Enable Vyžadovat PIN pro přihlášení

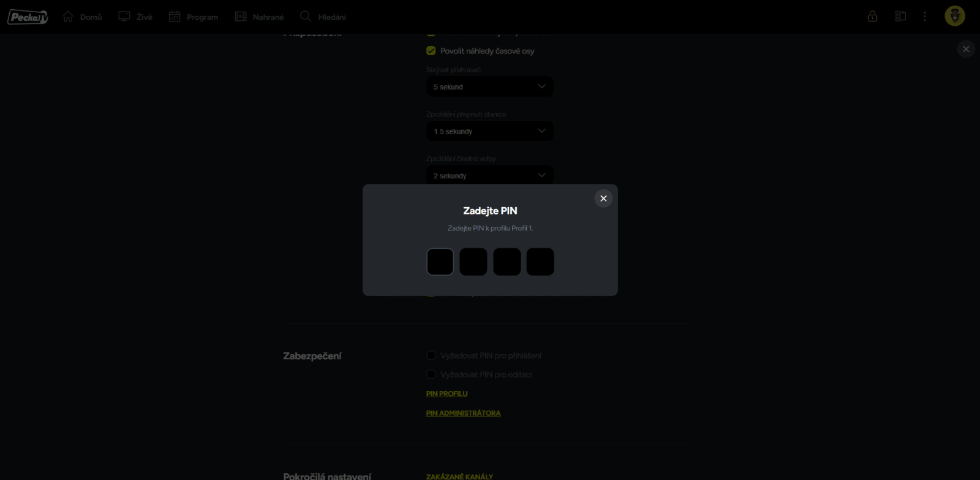431,356
